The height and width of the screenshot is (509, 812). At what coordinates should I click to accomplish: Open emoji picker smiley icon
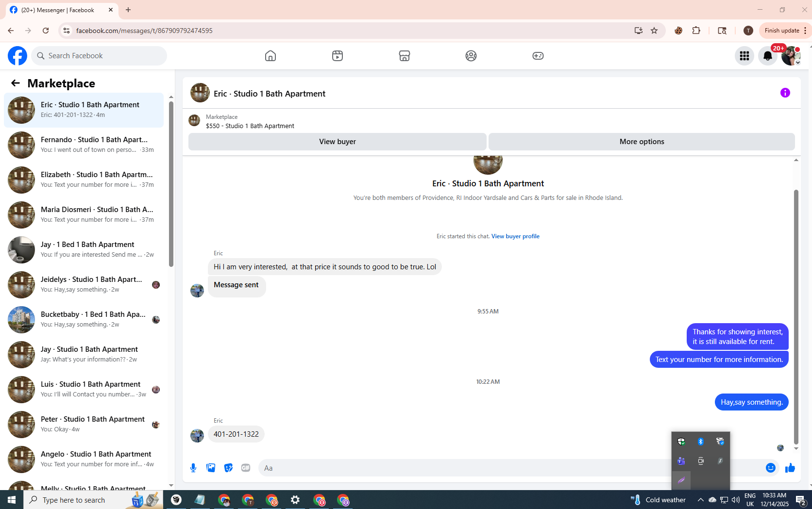coord(771,468)
